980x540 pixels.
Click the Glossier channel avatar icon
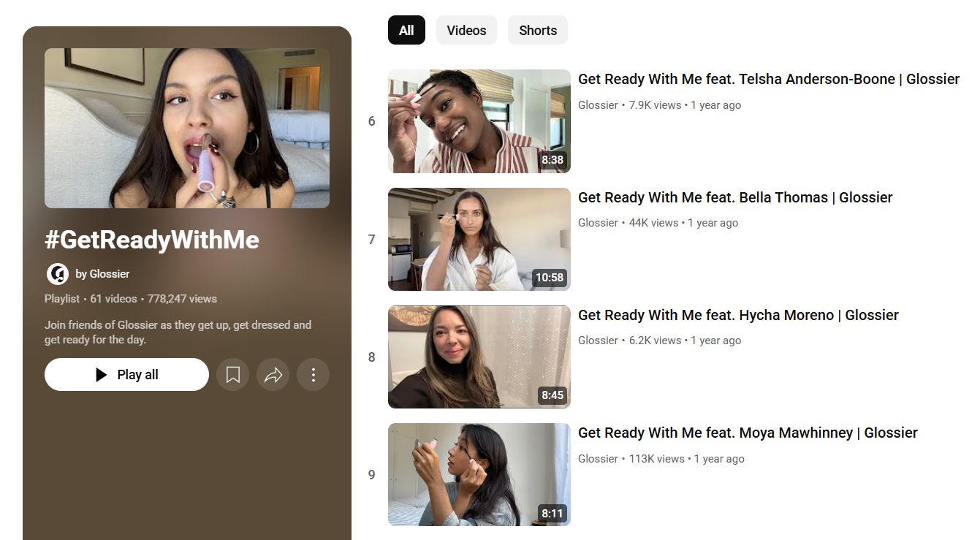coord(57,274)
